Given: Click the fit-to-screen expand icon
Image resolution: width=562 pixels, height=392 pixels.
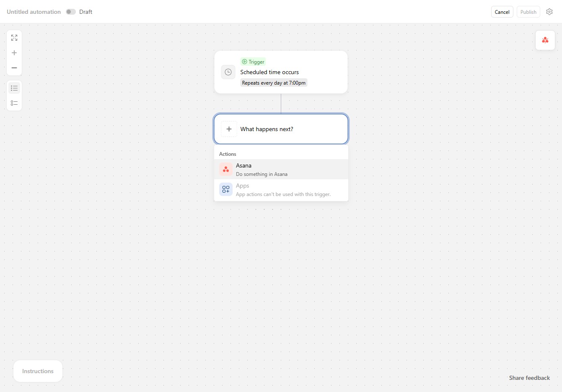Looking at the screenshot, I should tap(14, 38).
